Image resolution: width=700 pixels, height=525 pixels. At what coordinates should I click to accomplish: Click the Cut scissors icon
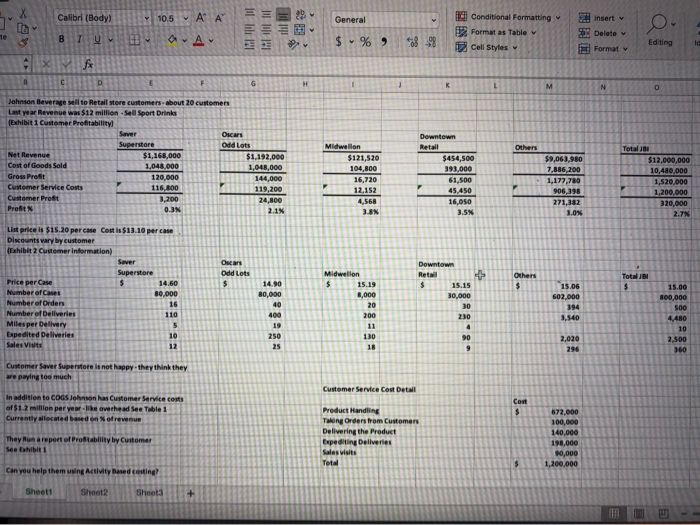[22, 15]
